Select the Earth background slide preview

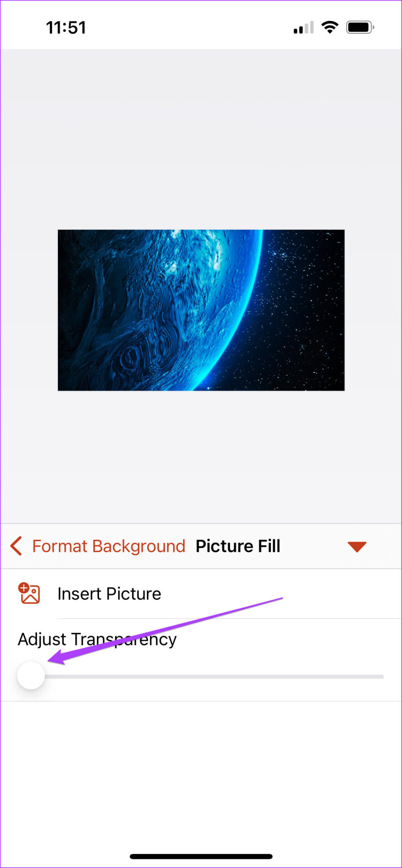201,310
